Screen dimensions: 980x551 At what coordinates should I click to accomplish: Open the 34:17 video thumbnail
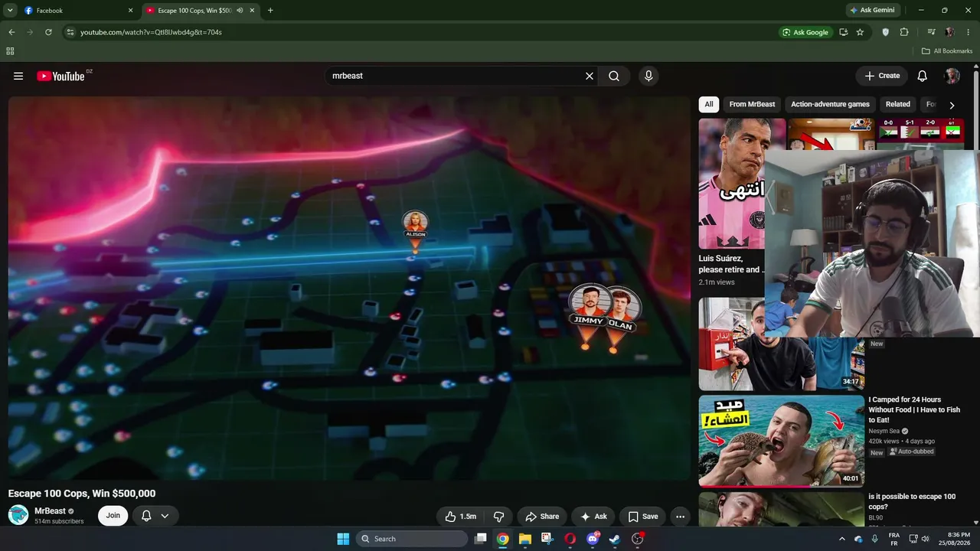click(x=781, y=343)
